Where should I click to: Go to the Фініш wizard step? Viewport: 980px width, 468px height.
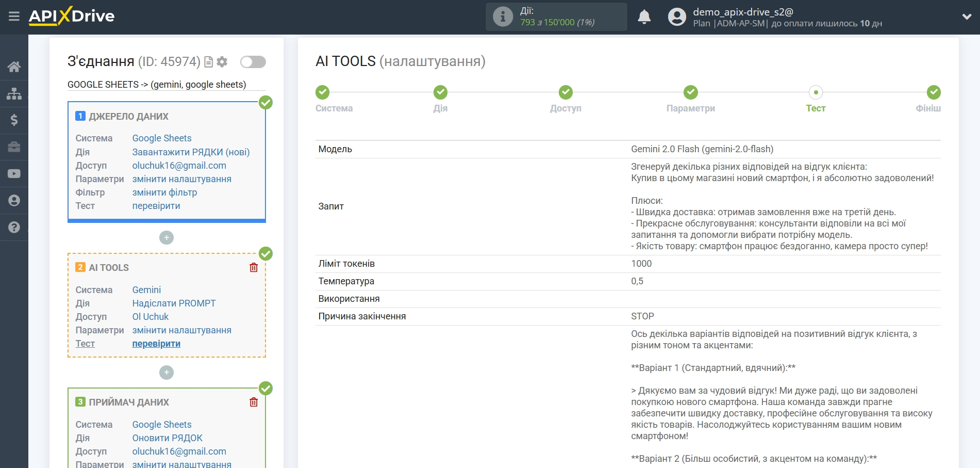934,92
